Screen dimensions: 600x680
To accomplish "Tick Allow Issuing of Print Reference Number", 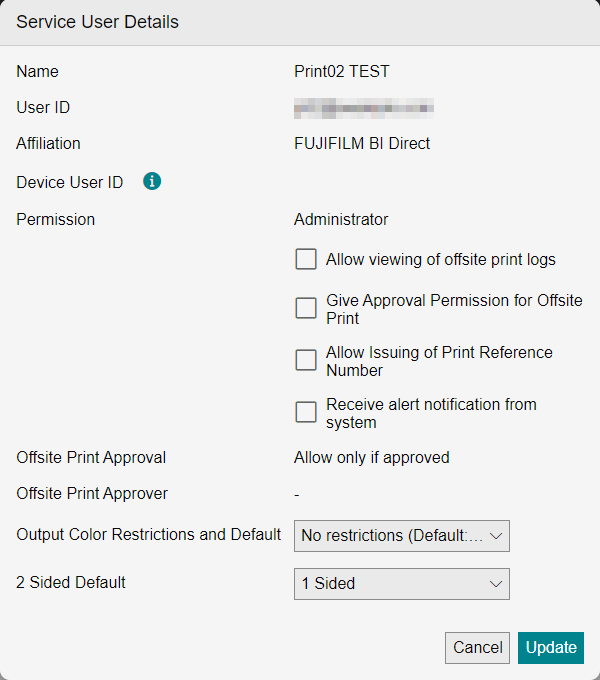I will click(306, 360).
